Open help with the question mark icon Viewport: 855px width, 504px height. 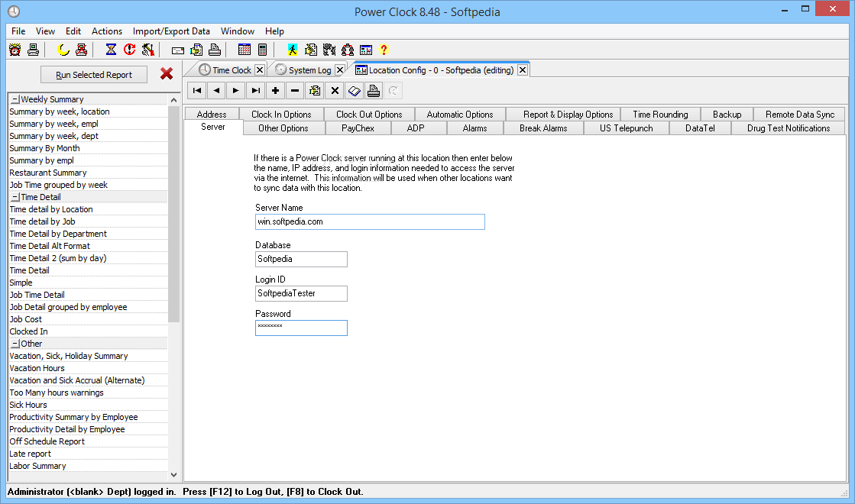pos(384,50)
